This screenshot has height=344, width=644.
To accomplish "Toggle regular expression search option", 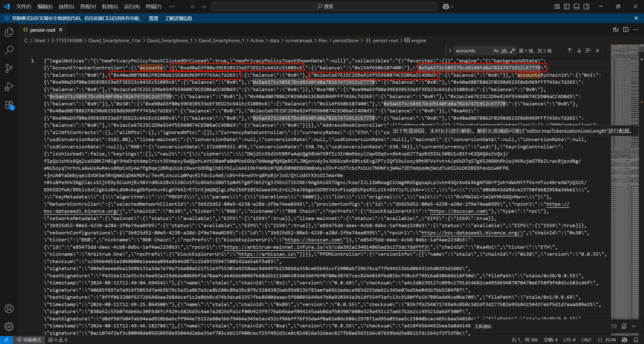I will click(512, 51).
